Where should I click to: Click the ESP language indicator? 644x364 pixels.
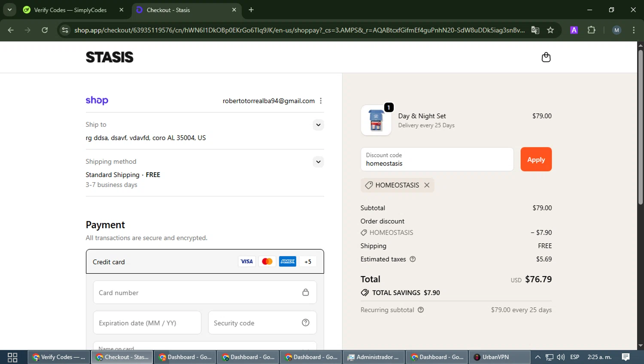(x=574, y=357)
